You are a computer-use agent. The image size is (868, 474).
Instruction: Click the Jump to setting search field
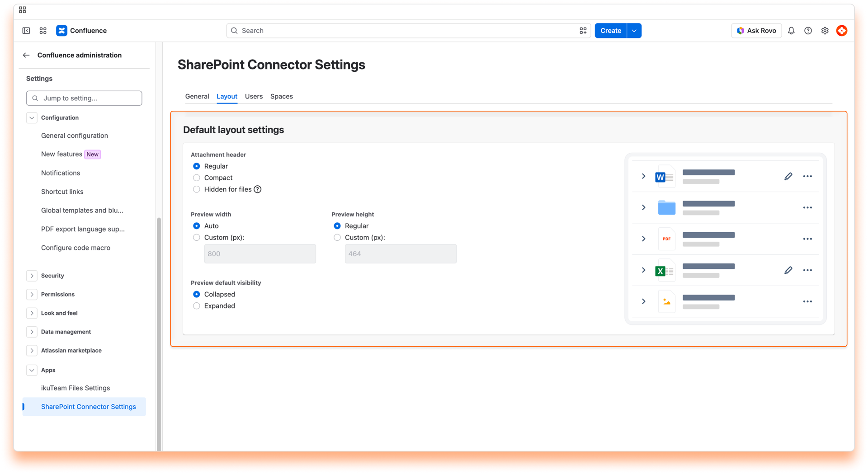click(x=84, y=98)
